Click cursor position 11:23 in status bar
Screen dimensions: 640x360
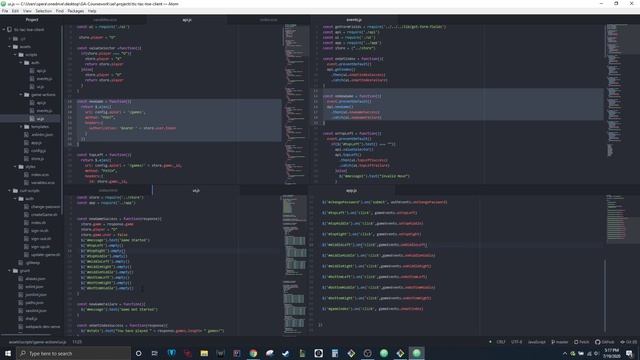click(x=77, y=342)
